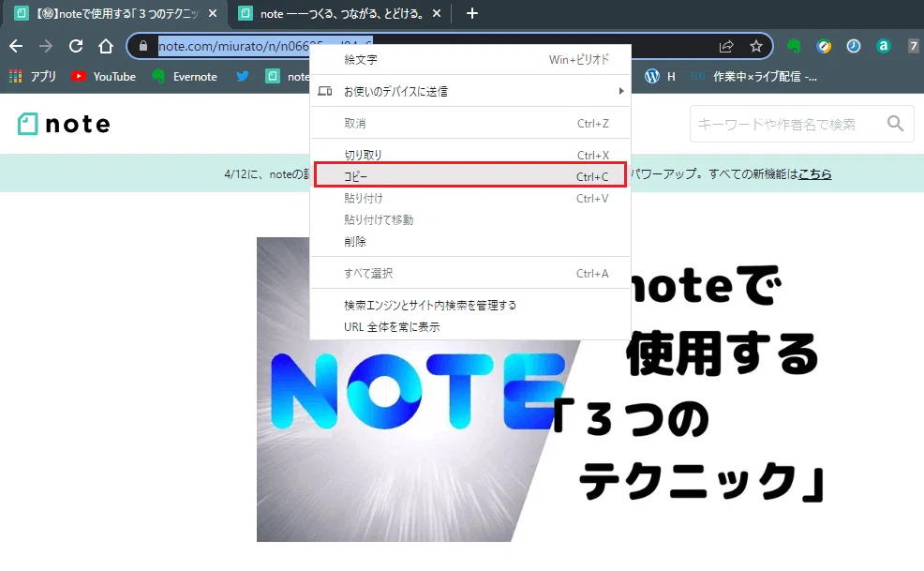This screenshot has width=924, height=571.
Task: Click the share page icon in address bar
Action: pos(726,46)
